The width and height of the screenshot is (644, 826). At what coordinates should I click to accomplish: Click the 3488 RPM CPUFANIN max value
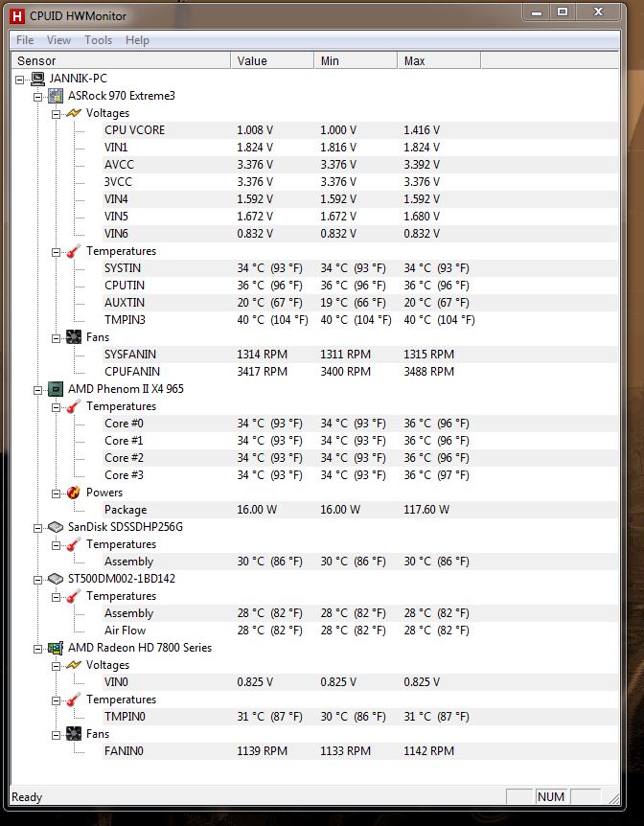tap(428, 372)
